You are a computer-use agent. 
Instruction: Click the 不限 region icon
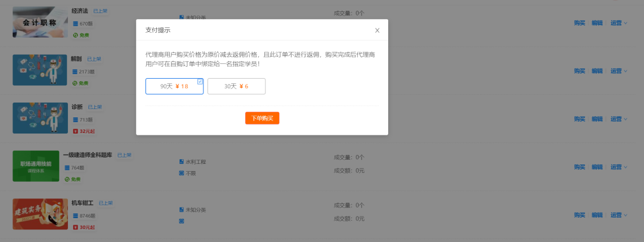pyautogui.click(x=181, y=173)
